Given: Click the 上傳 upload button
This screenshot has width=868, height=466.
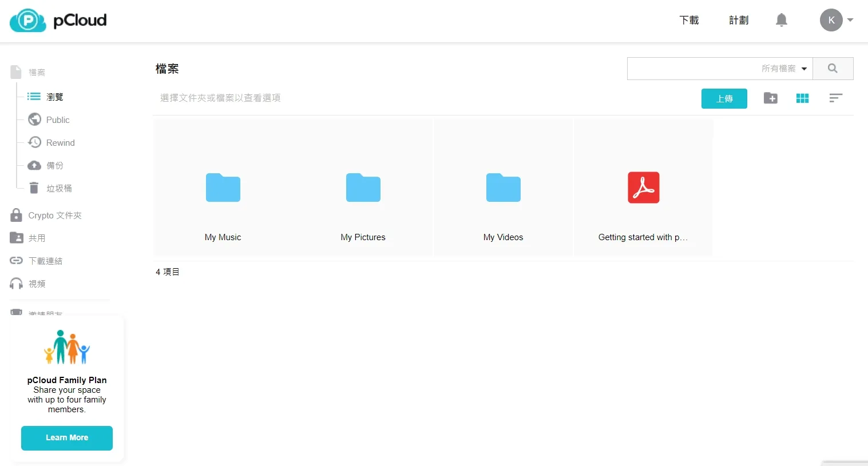Looking at the screenshot, I should tap(724, 98).
